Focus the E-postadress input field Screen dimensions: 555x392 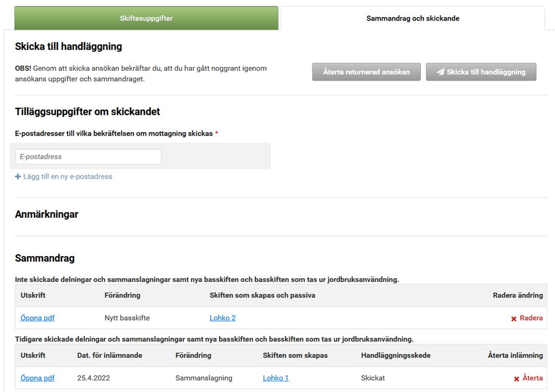click(88, 157)
